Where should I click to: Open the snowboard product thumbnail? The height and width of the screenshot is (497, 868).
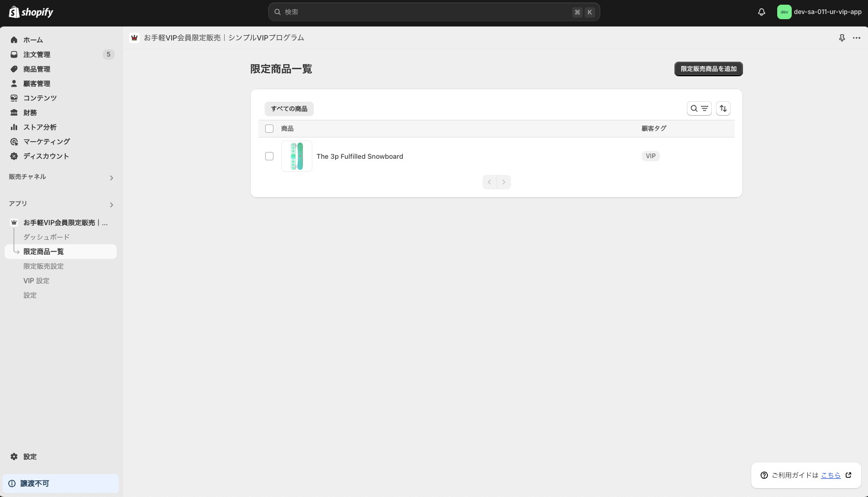tap(297, 156)
